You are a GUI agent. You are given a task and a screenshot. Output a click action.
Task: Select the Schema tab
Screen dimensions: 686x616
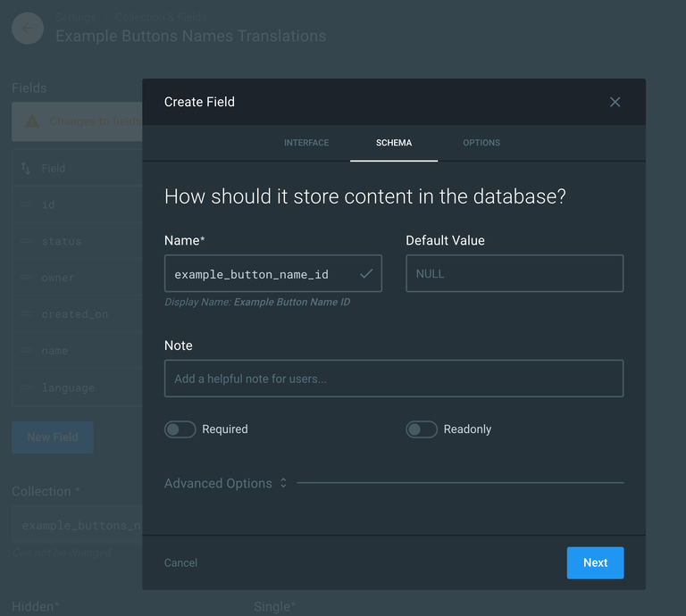pos(394,143)
